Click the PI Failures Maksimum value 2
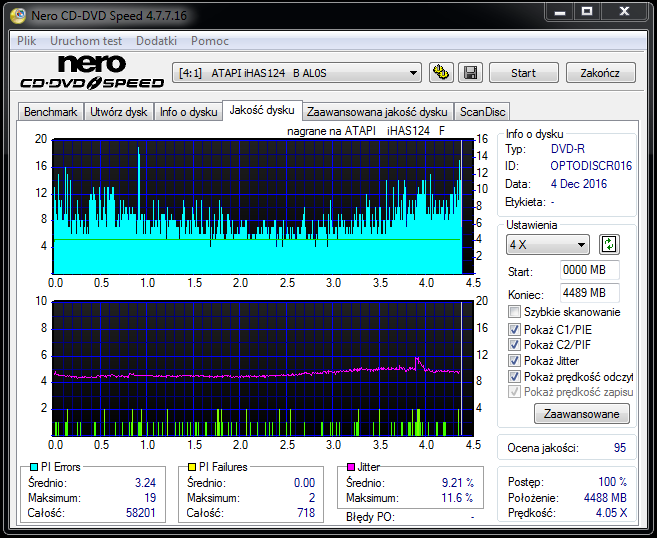 tap(312, 498)
